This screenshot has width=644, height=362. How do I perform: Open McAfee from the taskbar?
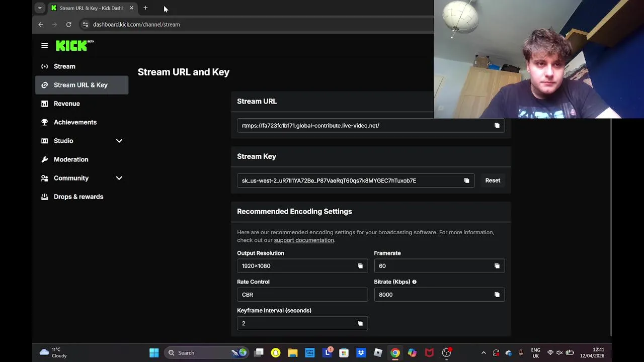tap(429, 353)
